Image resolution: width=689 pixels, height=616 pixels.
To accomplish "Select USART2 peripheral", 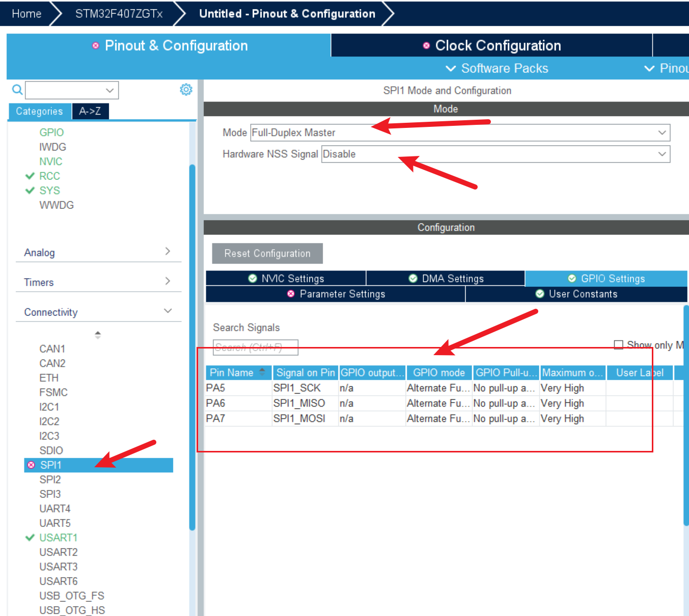I will coord(58,552).
